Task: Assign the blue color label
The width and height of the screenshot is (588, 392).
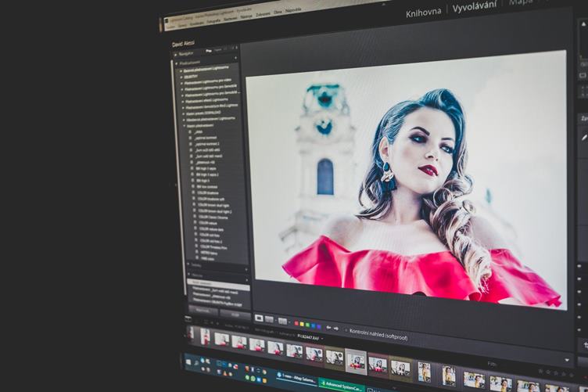Action: (x=313, y=325)
